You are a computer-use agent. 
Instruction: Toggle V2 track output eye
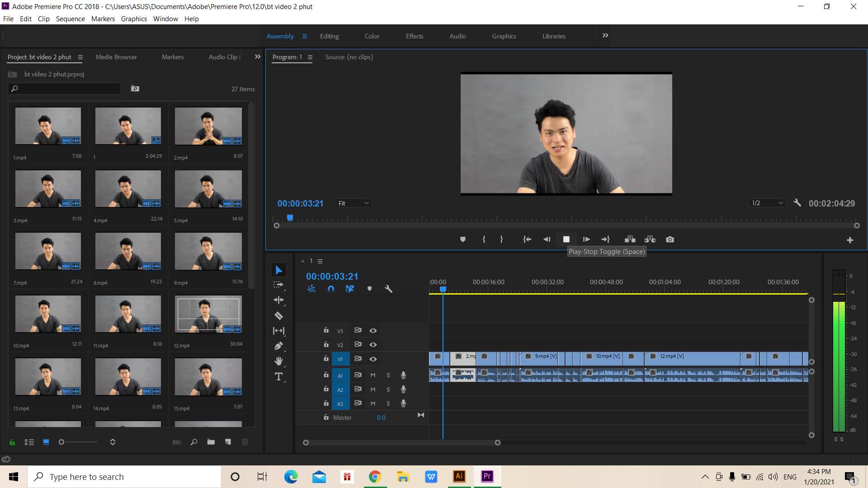tap(373, 345)
